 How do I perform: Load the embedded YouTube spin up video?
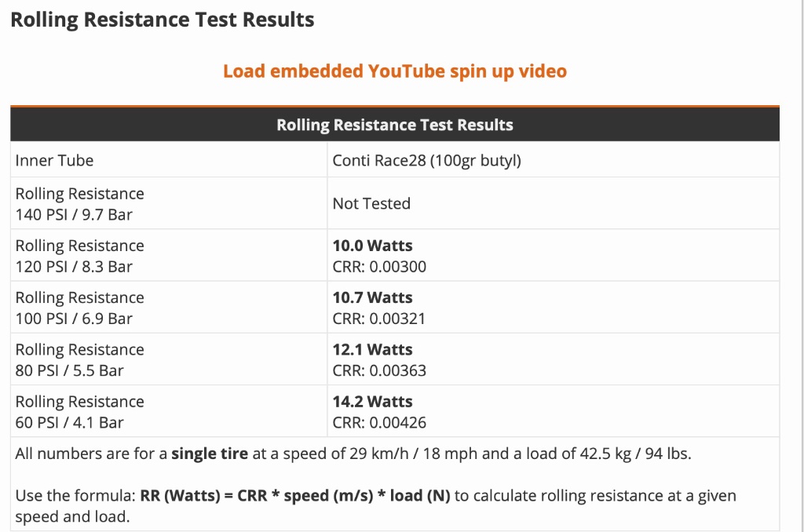click(x=395, y=71)
